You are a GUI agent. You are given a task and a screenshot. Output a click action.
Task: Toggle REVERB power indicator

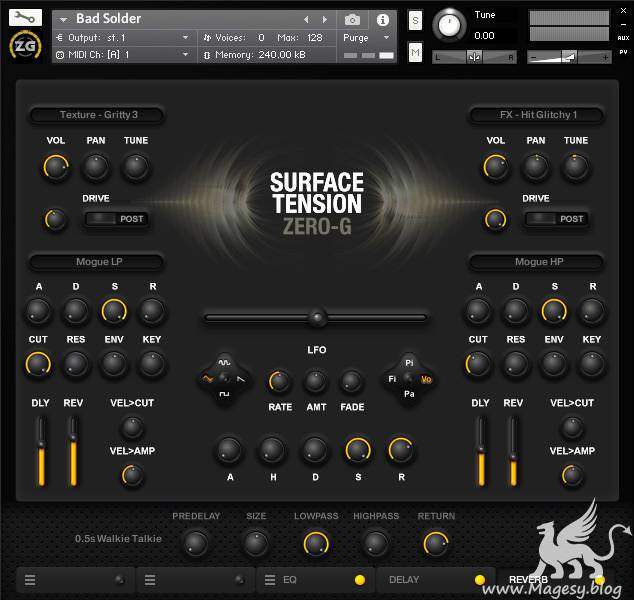(600, 580)
